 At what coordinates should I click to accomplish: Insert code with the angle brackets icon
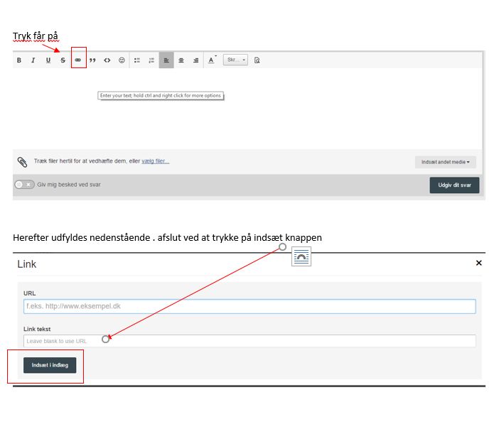click(x=107, y=60)
